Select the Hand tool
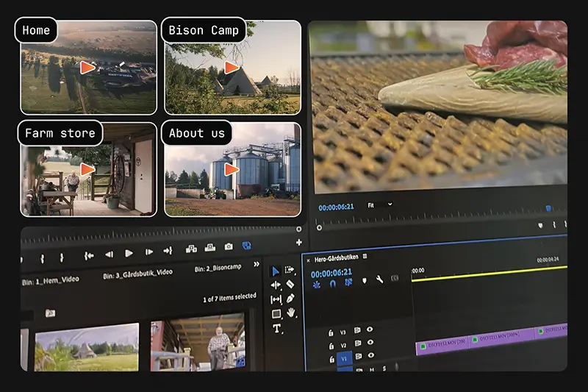This screenshot has height=392, width=588. (x=291, y=312)
